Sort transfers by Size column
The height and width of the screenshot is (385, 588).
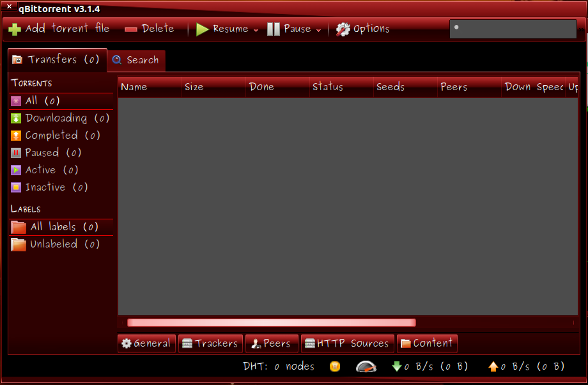pyautogui.click(x=213, y=87)
